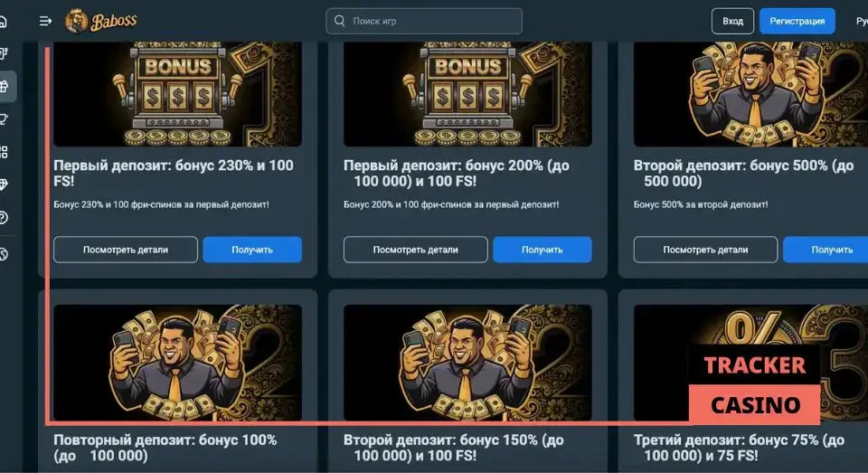Open the trophy tournaments sidebar icon
This screenshot has width=868, height=473.
pyautogui.click(x=4, y=119)
